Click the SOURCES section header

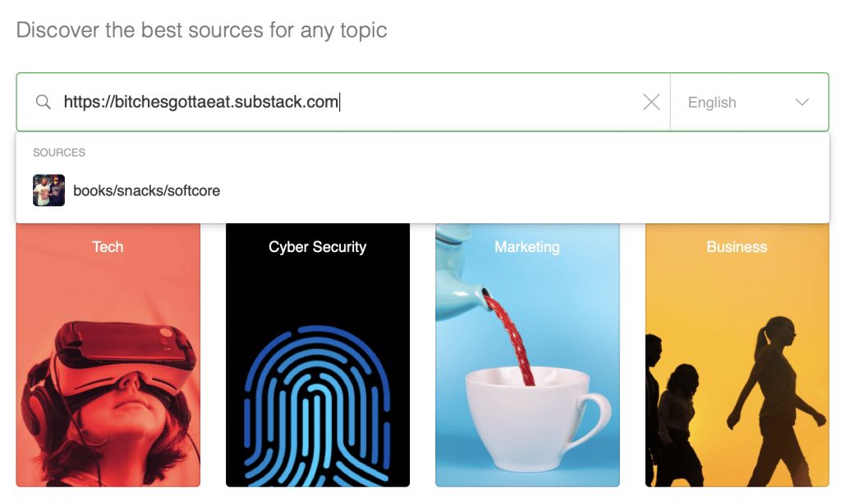(59, 153)
